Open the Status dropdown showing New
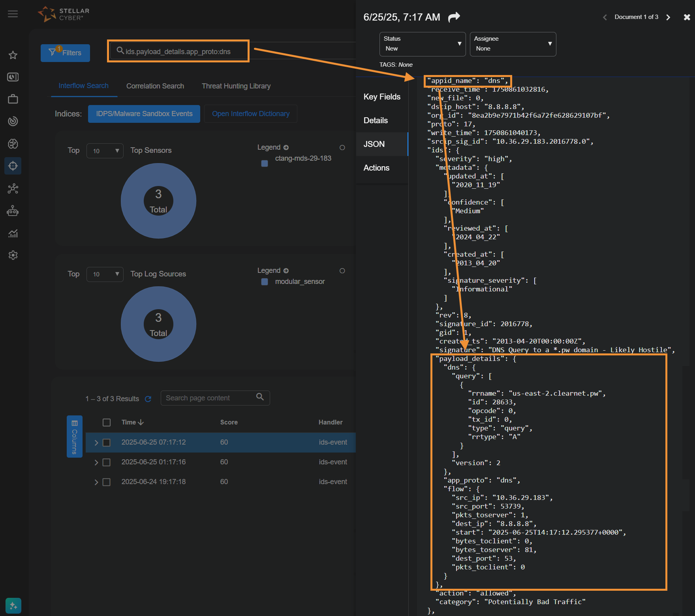The width and height of the screenshot is (695, 616). coord(422,44)
